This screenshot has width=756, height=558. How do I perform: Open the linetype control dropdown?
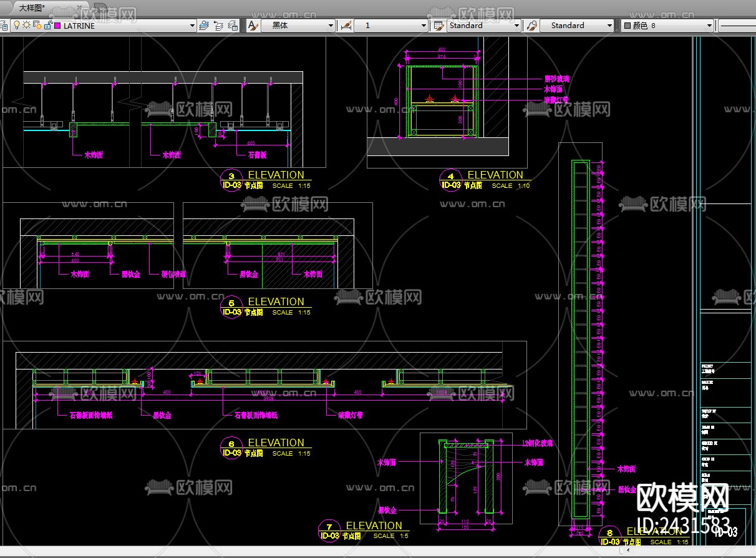coord(737,26)
